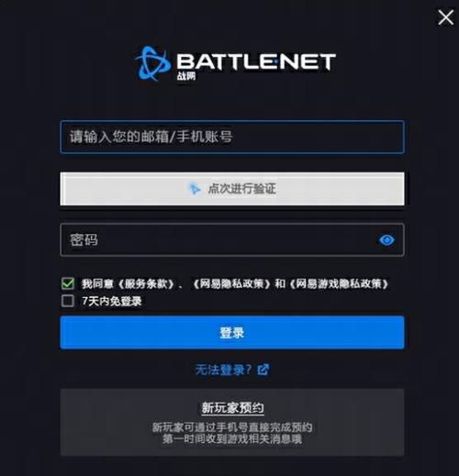Uncheck the 我同意 terms agreement checkbox
This screenshot has height=476, width=459.
click(68, 283)
